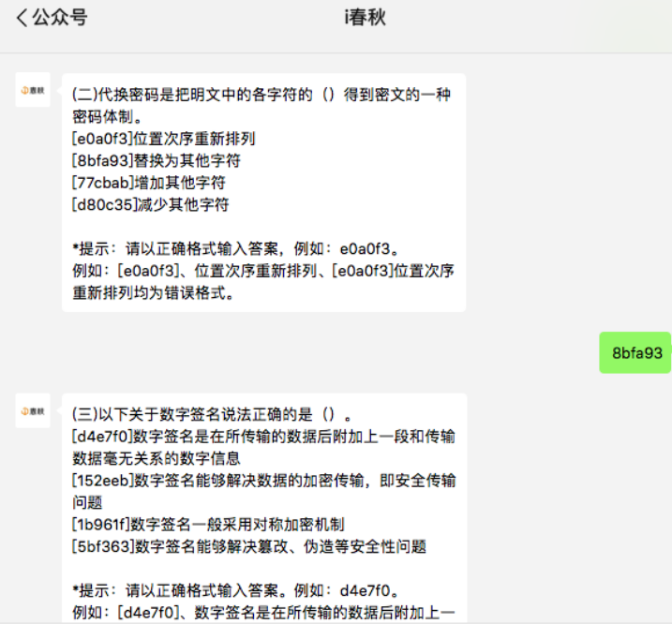The image size is (672, 624).
Task: Tap the i春秋 chat title
Action: pyautogui.click(x=366, y=18)
